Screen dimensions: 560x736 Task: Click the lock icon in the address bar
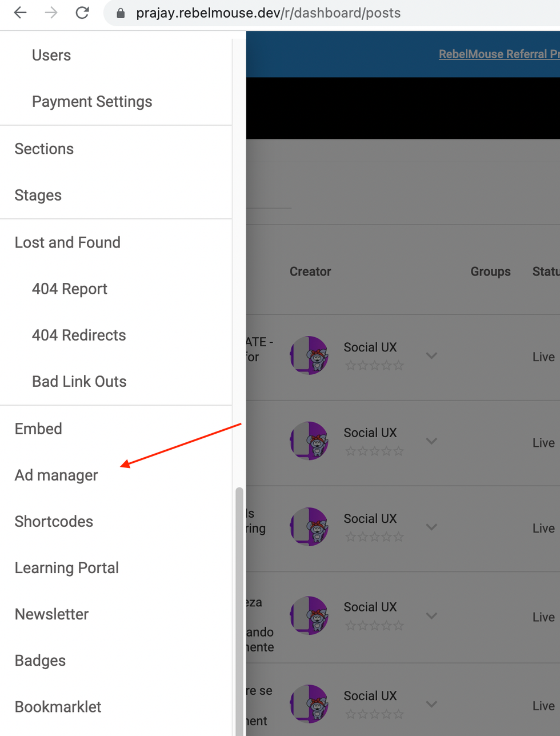(x=121, y=13)
